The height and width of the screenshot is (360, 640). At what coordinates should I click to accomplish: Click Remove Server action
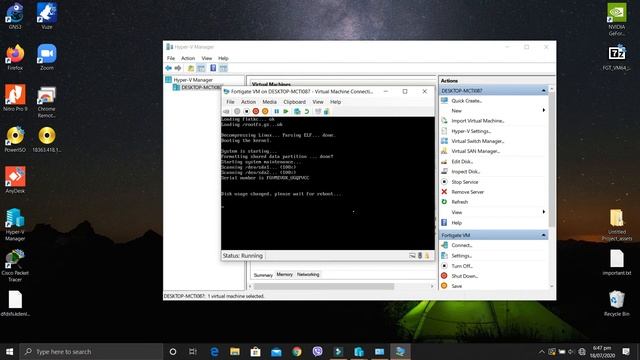tap(467, 192)
